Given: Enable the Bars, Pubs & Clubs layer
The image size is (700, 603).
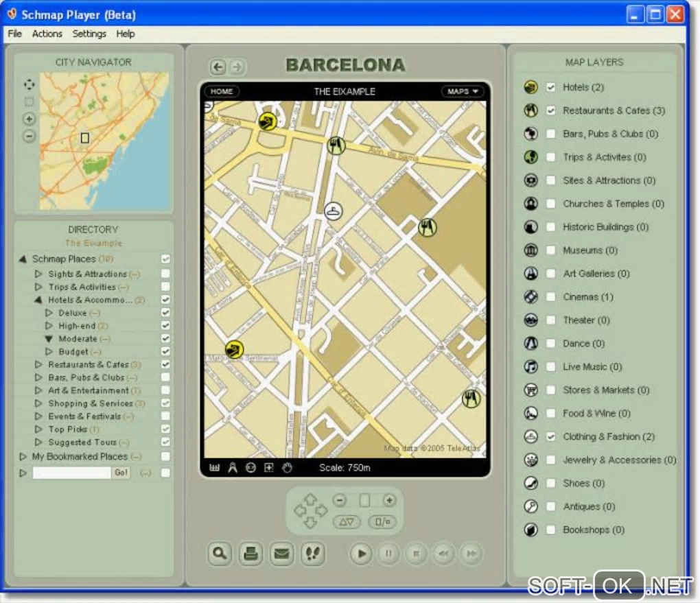Looking at the screenshot, I should [x=551, y=134].
